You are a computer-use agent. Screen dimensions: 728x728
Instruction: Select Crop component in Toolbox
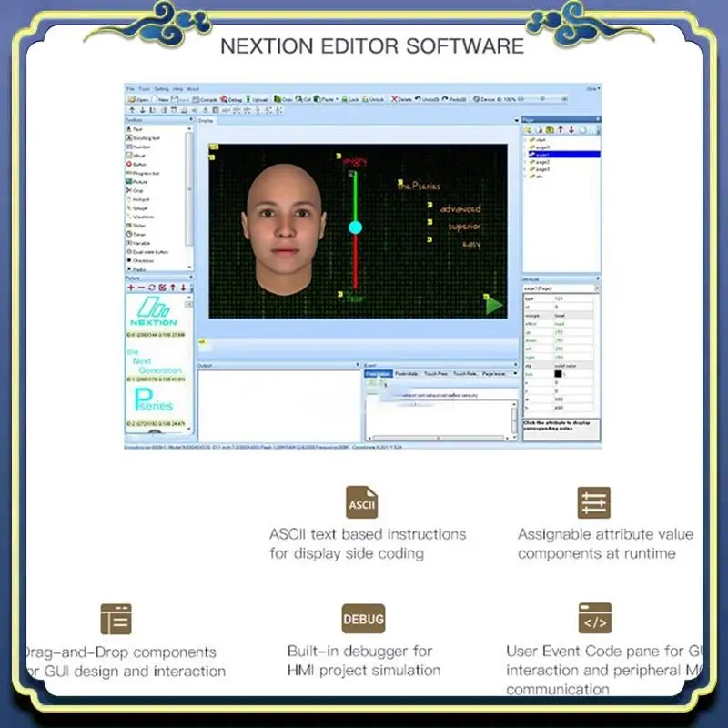pyautogui.click(x=135, y=191)
